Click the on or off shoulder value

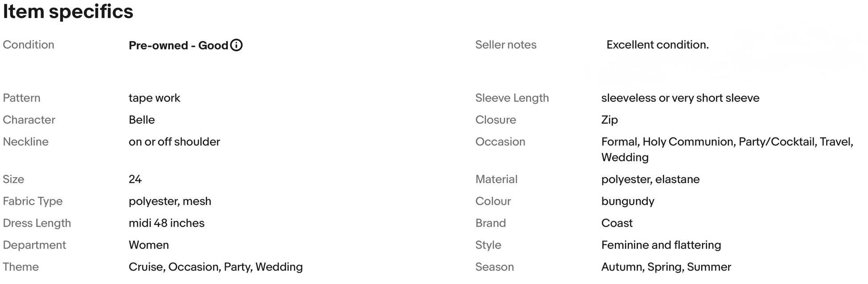tap(174, 142)
